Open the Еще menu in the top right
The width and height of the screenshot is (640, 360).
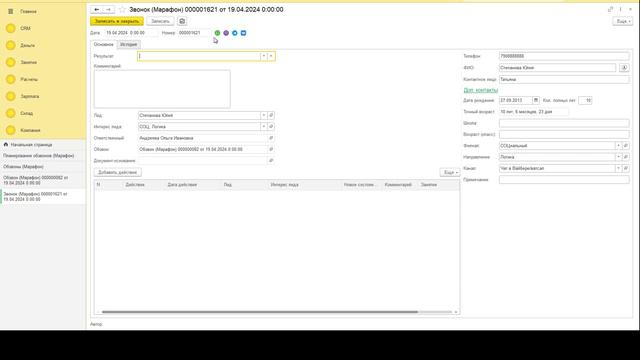[x=623, y=21]
